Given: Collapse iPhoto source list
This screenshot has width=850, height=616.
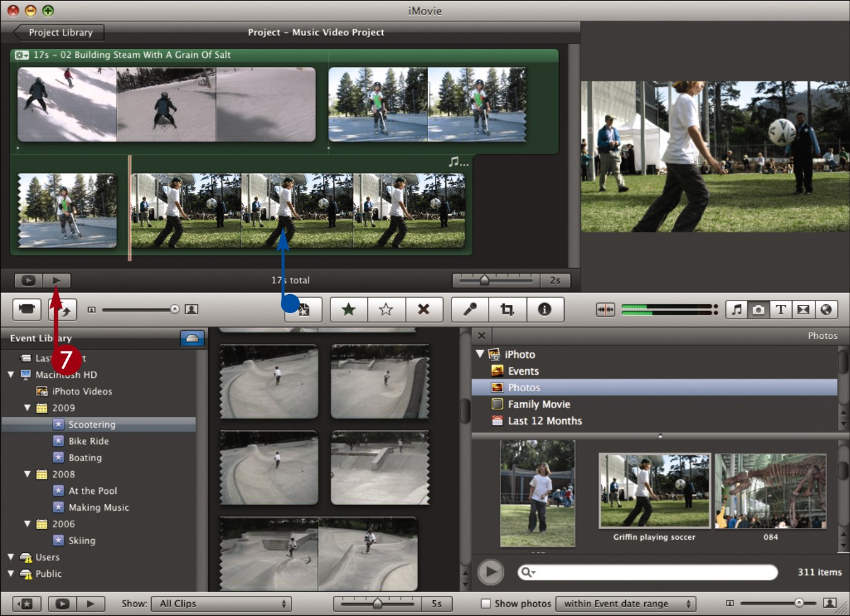Looking at the screenshot, I should click(x=480, y=354).
